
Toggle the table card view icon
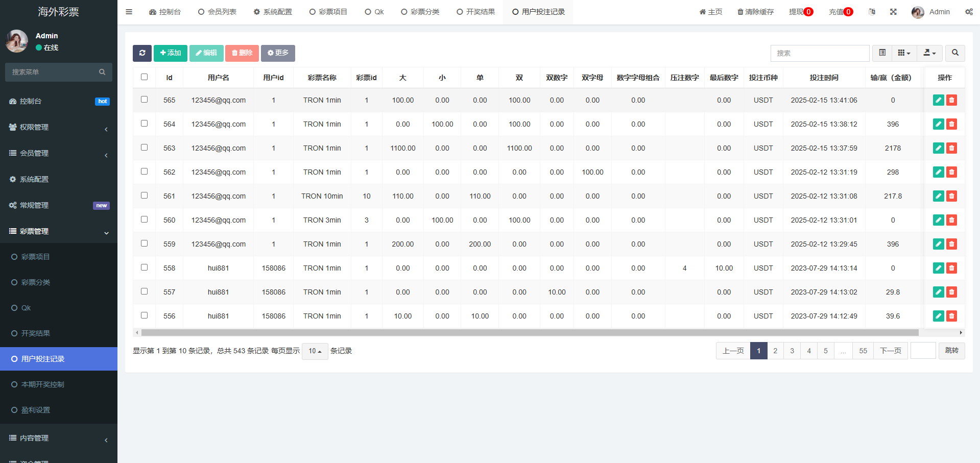(x=882, y=53)
